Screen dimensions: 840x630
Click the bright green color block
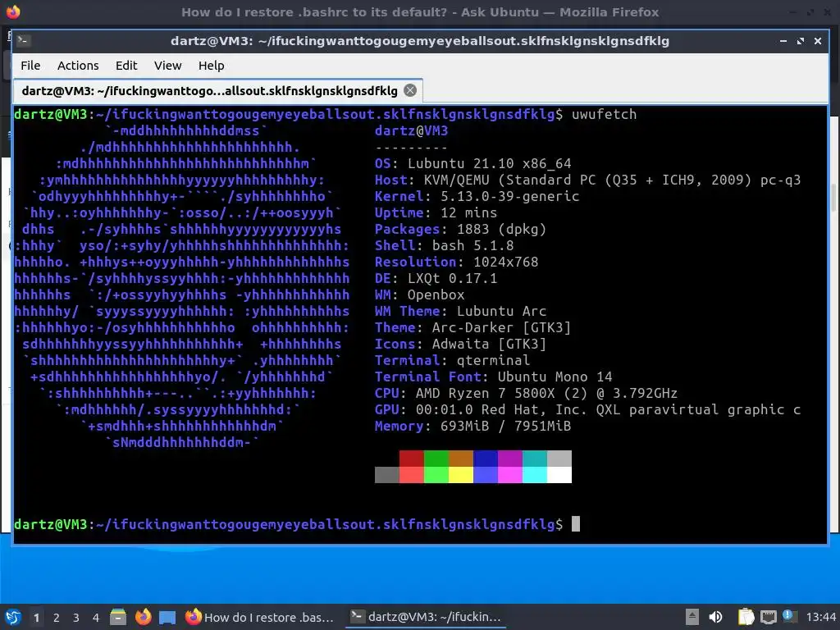436,475
